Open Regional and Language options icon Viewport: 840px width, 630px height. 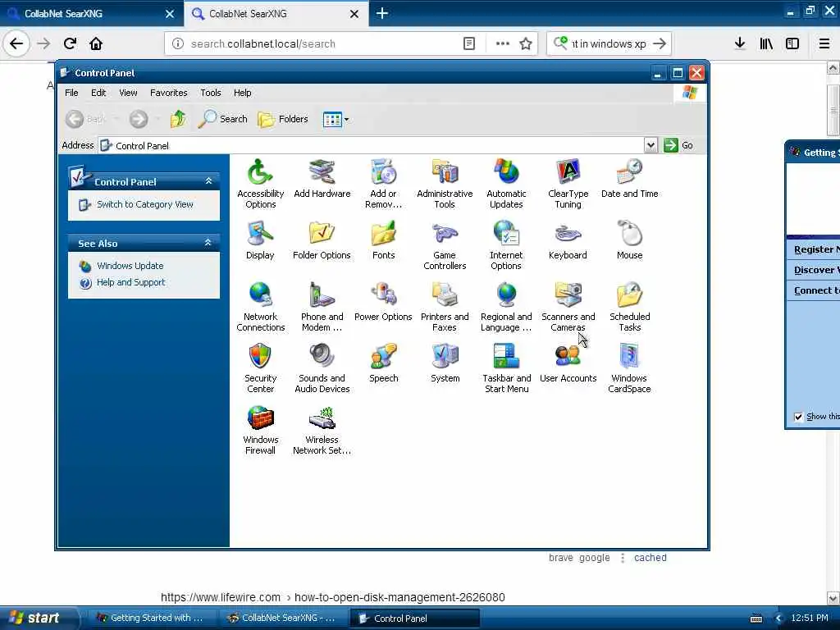click(506, 307)
